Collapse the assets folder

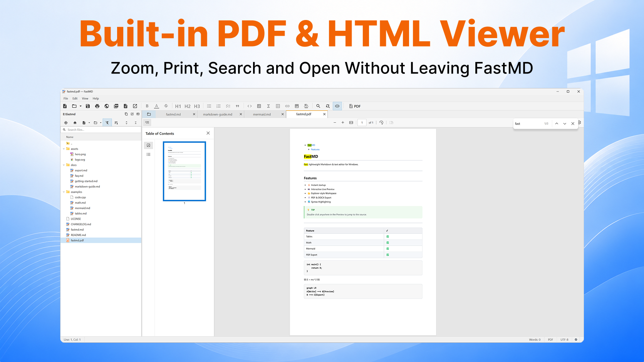coord(64,149)
